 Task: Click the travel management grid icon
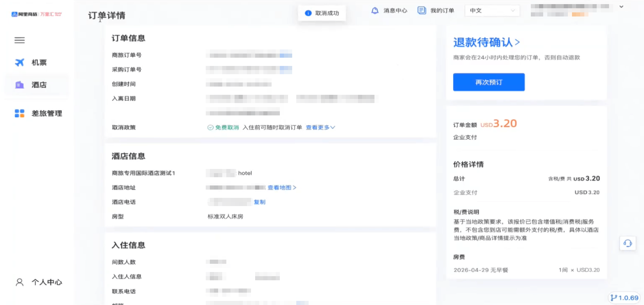tap(20, 113)
